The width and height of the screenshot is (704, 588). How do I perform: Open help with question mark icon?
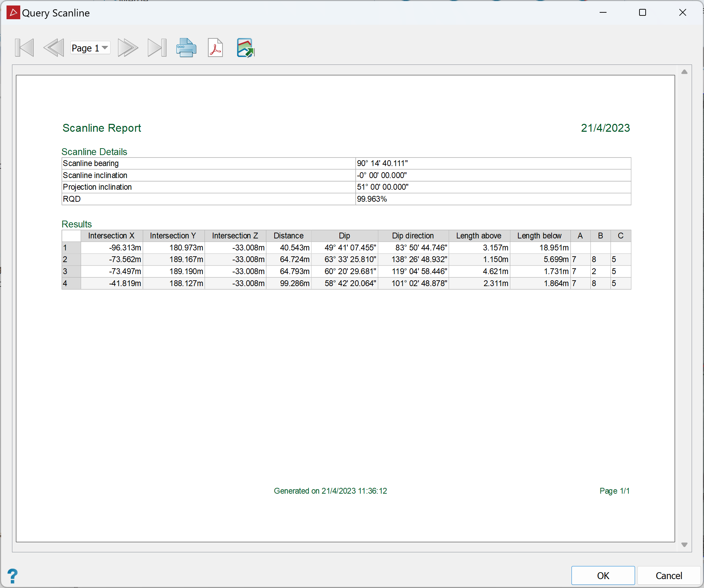click(13, 576)
